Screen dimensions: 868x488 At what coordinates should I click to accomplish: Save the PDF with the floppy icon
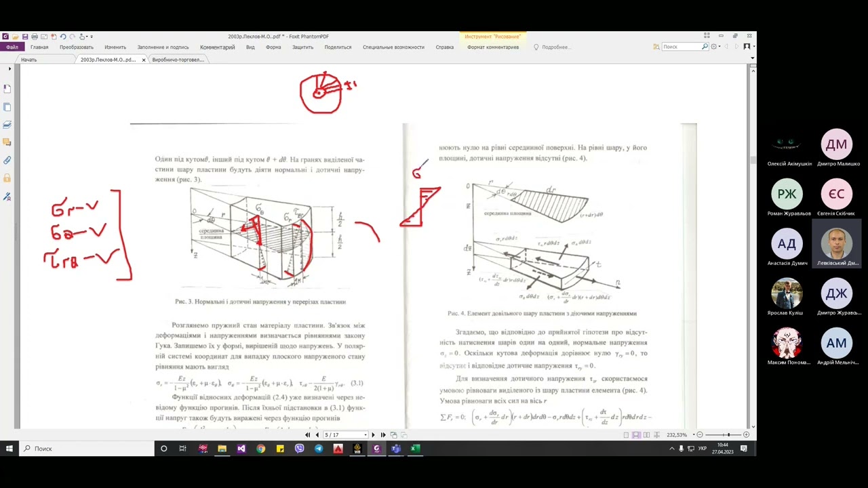pos(25,37)
